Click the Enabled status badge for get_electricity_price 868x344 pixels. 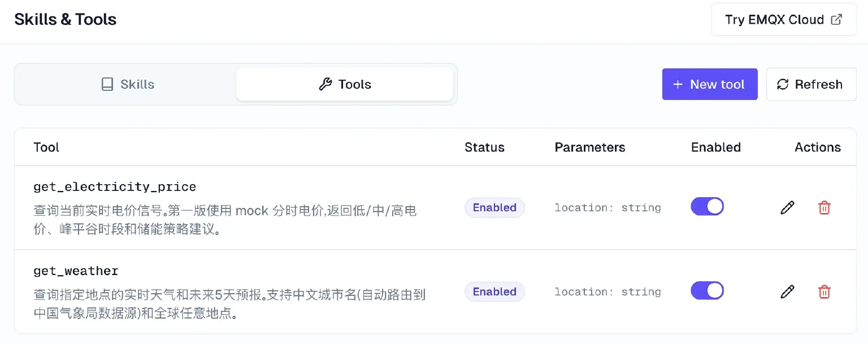(x=494, y=207)
